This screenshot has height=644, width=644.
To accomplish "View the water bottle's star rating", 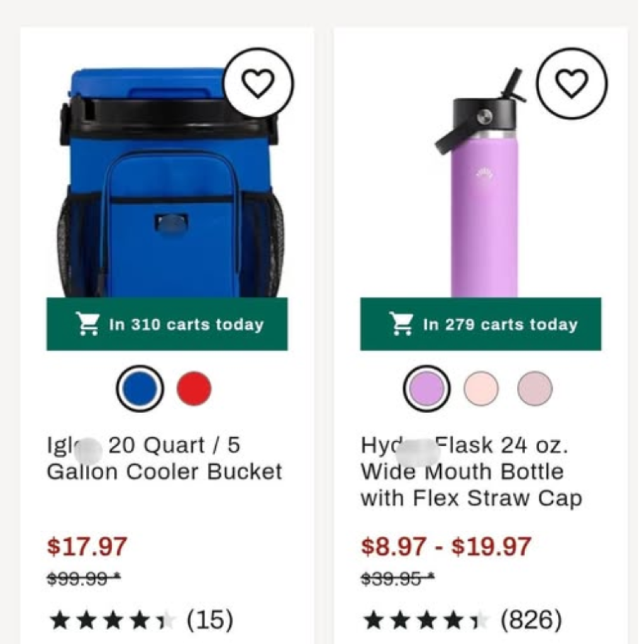I will (x=425, y=621).
